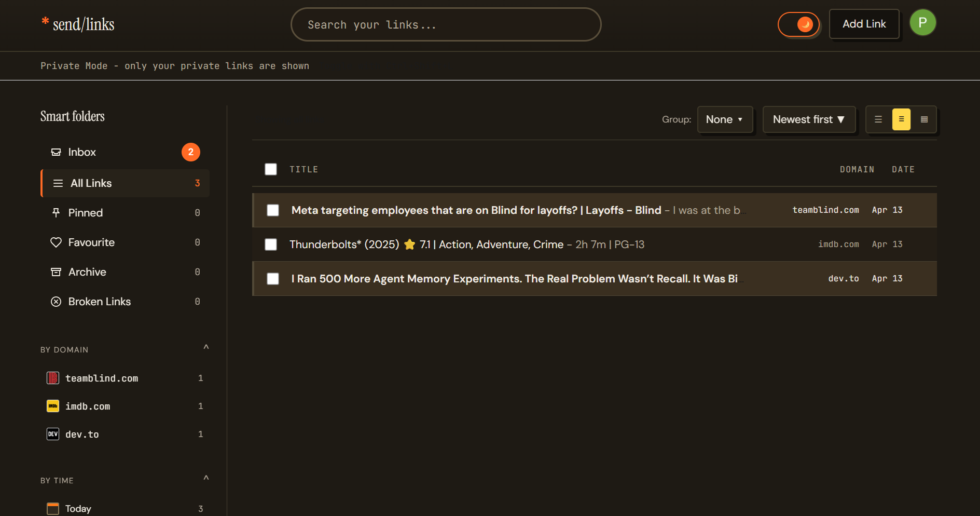Viewport: 980px width, 516px height.
Task: Filter by Today in BY TIME
Action: click(x=125, y=509)
